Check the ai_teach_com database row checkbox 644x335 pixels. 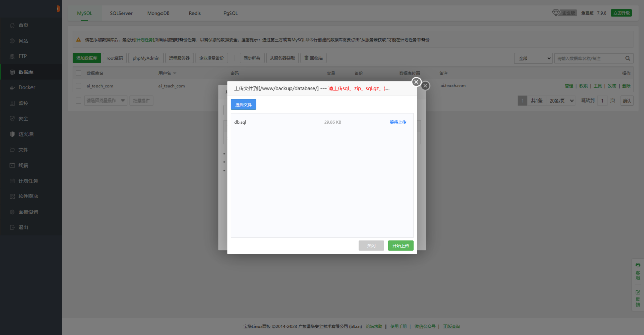pos(78,85)
